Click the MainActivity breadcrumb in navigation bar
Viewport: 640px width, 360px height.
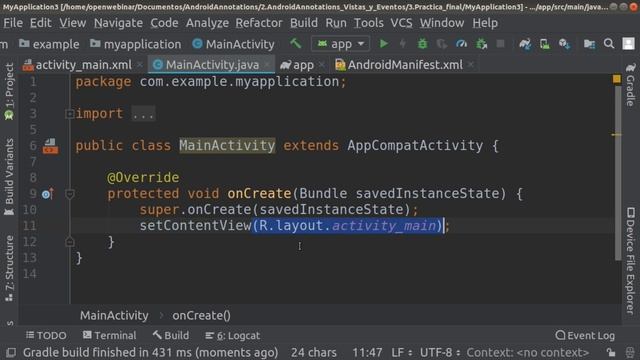pos(233,44)
